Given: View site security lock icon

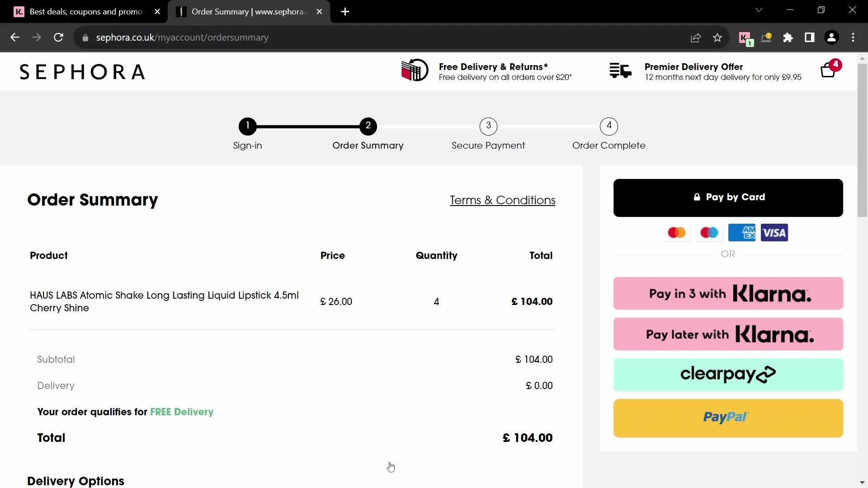Looking at the screenshot, I should 85,38.
